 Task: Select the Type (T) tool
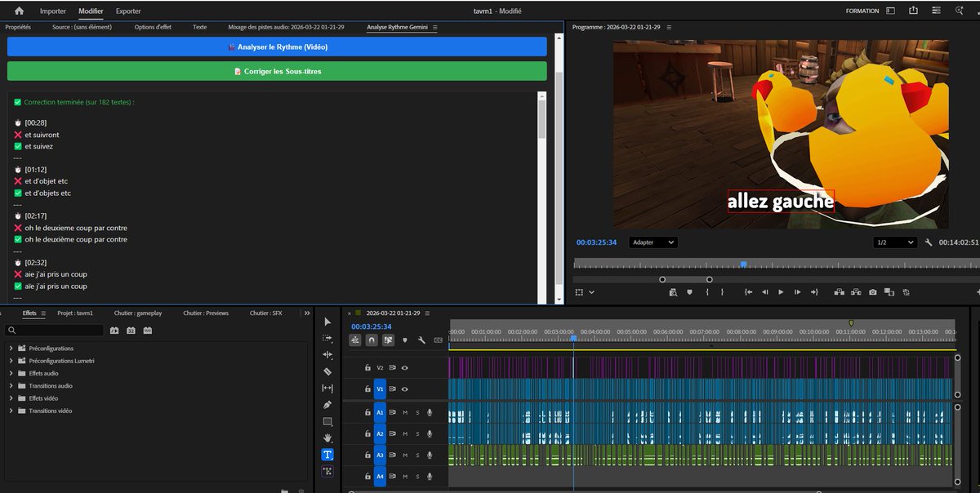pos(327,455)
